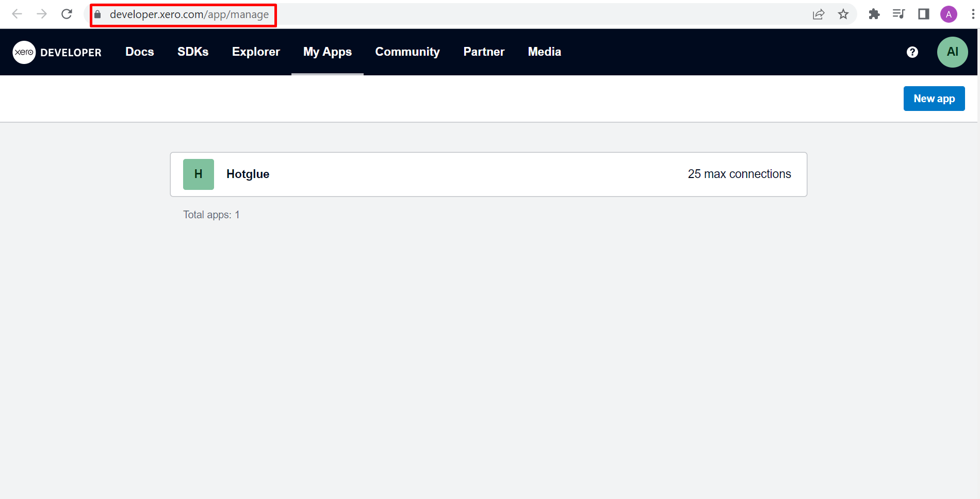
Task: Click the 'Total apps: 1' text
Action: click(x=211, y=215)
